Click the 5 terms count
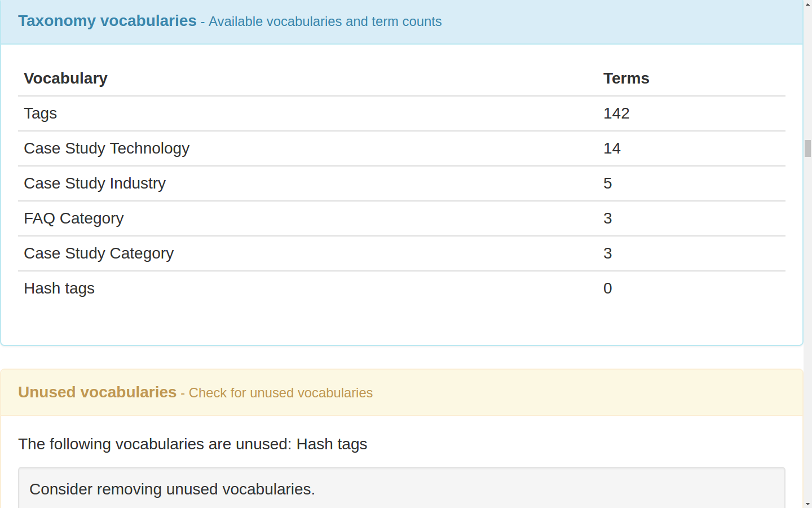Viewport: 812px width, 508px height. point(607,183)
